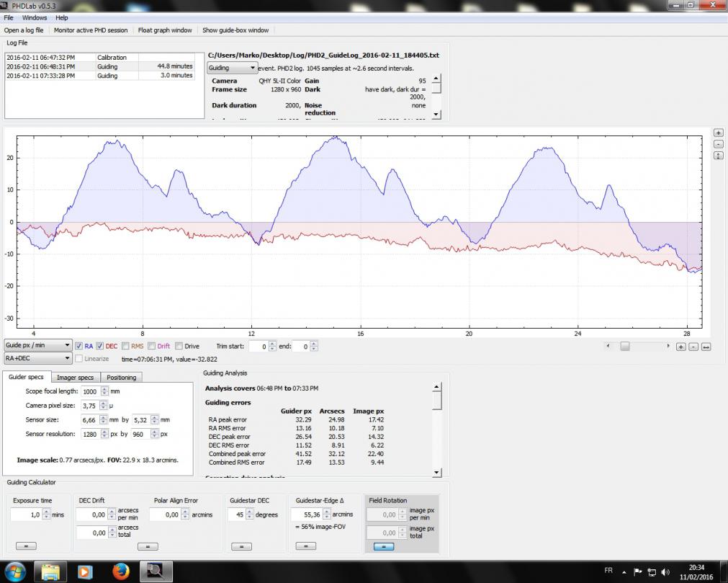The image size is (728, 583).
Task: Click the Trim start stepper arrows
Action: pos(272,347)
